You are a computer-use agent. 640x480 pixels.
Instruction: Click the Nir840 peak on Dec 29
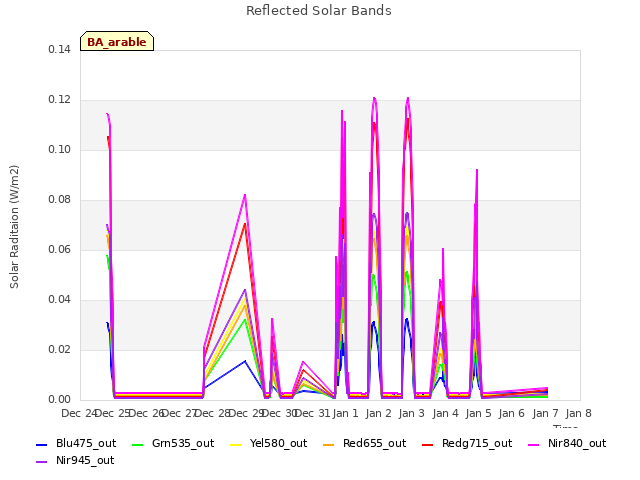coord(245,195)
